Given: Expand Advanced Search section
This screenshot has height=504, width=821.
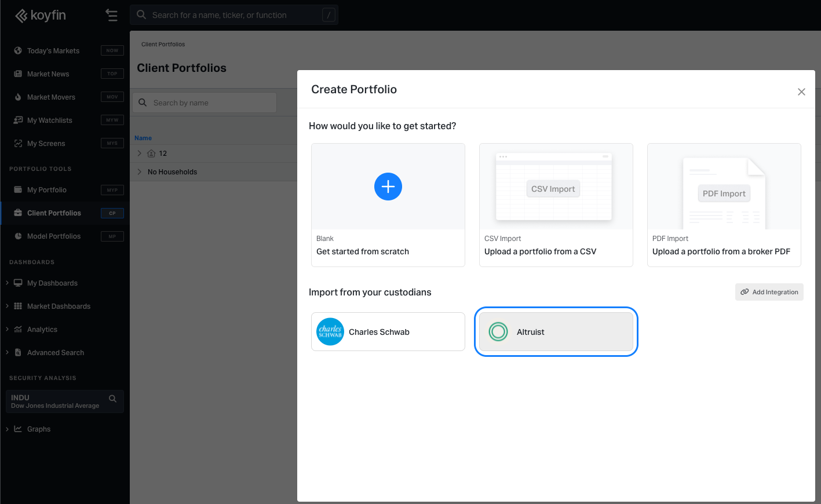Looking at the screenshot, I should [7, 352].
